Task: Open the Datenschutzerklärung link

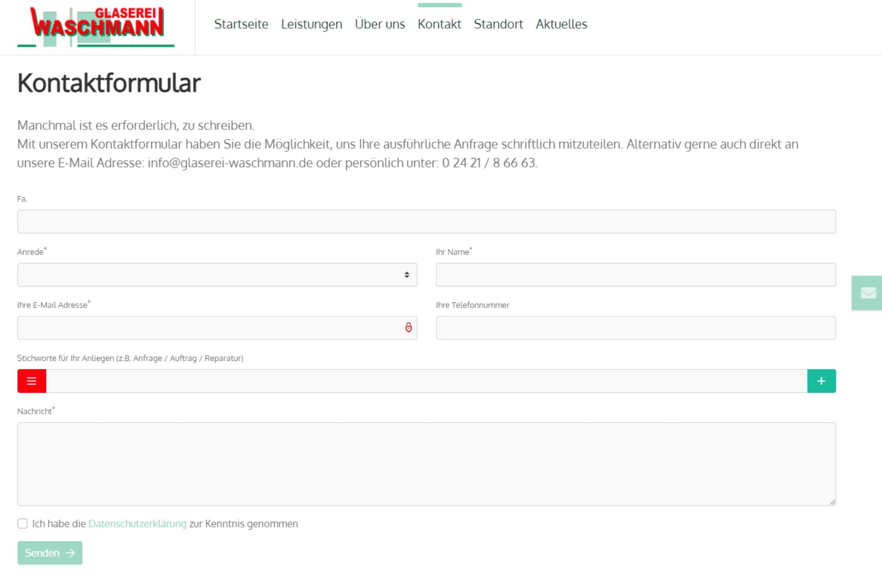Action: 137,523
